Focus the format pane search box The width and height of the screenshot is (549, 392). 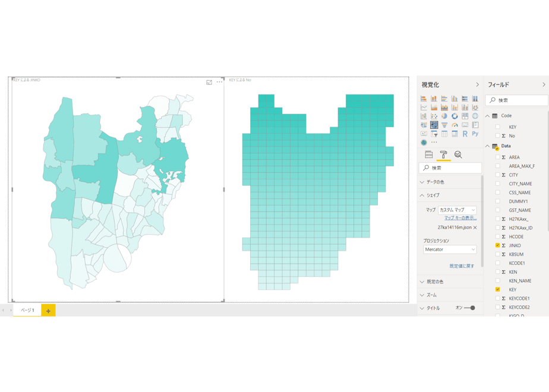[x=450, y=168]
